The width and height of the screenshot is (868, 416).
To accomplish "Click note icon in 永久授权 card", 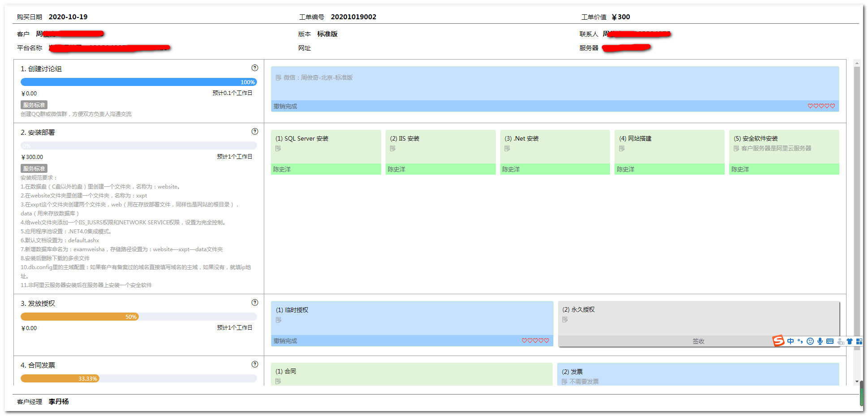I will tap(565, 320).
